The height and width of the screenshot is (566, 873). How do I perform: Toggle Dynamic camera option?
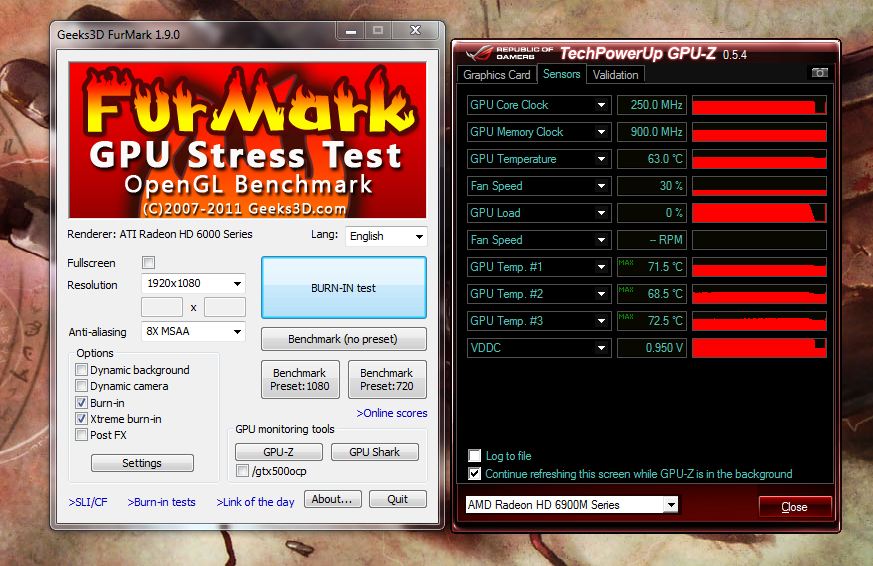81,386
